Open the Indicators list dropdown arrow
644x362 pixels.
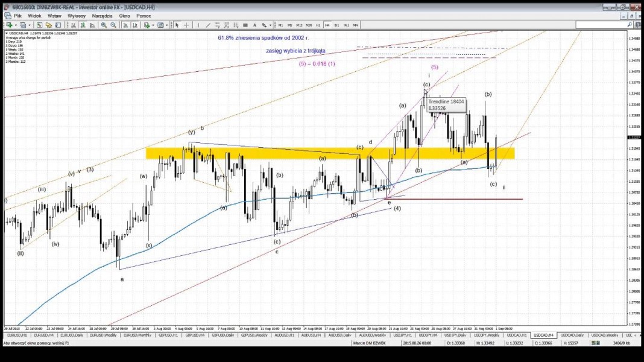[153, 25]
